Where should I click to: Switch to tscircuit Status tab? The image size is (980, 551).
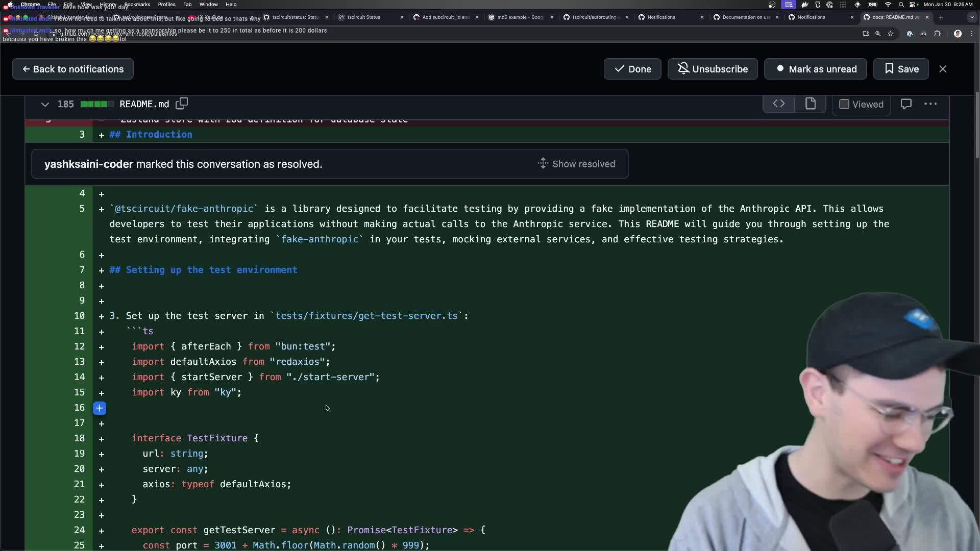point(363,17)
